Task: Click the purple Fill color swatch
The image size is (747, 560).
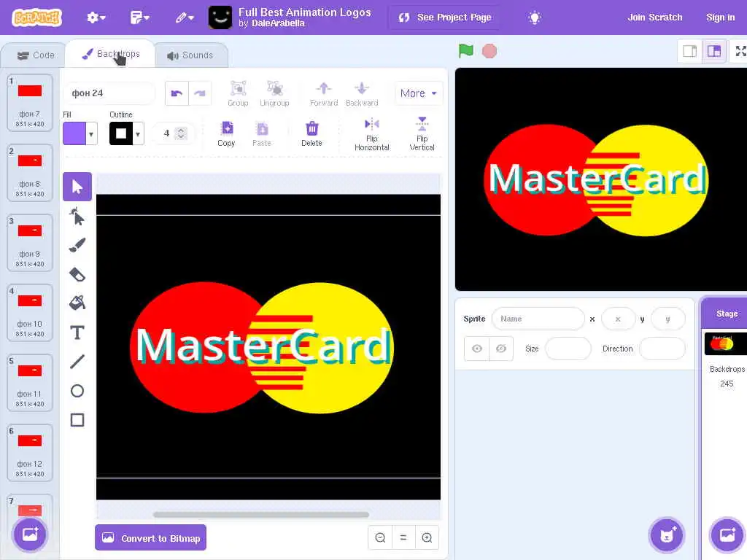Action: (74, 134)
